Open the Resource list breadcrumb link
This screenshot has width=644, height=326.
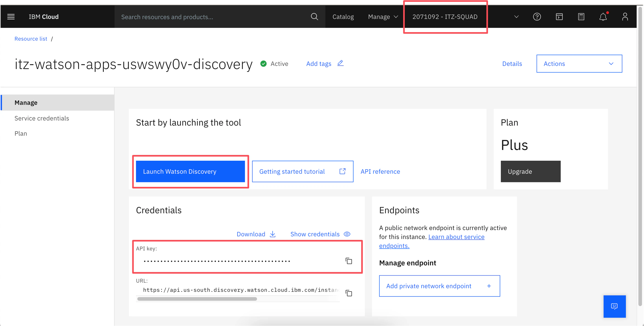point(31,39)
